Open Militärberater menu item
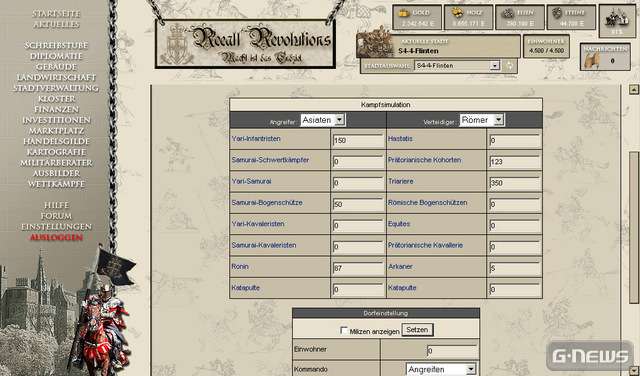 point(56,162)
